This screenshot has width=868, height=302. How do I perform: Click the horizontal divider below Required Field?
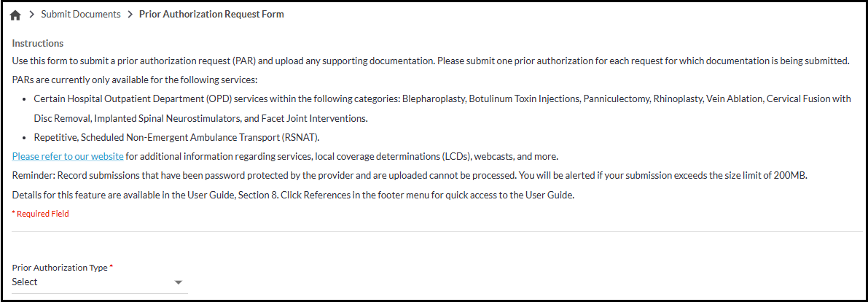point(437,232)
